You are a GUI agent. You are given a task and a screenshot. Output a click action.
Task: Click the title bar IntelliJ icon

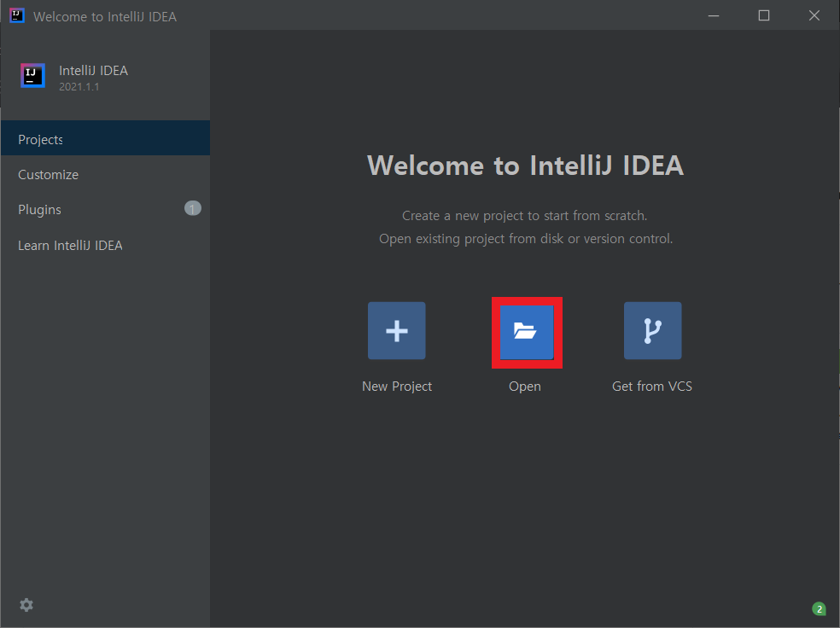tap(17, 15)
